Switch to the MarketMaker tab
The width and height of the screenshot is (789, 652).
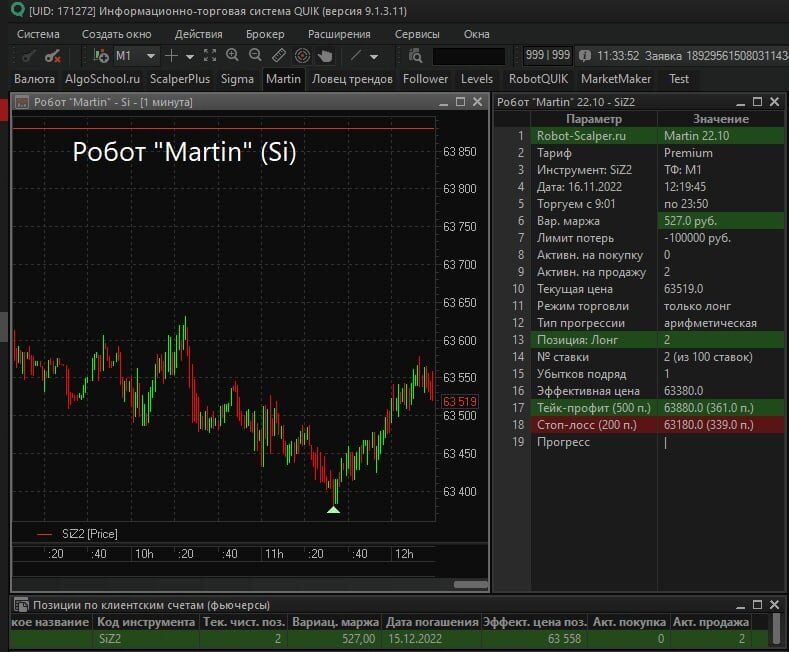pyautogui.click(x=616, y=79)
